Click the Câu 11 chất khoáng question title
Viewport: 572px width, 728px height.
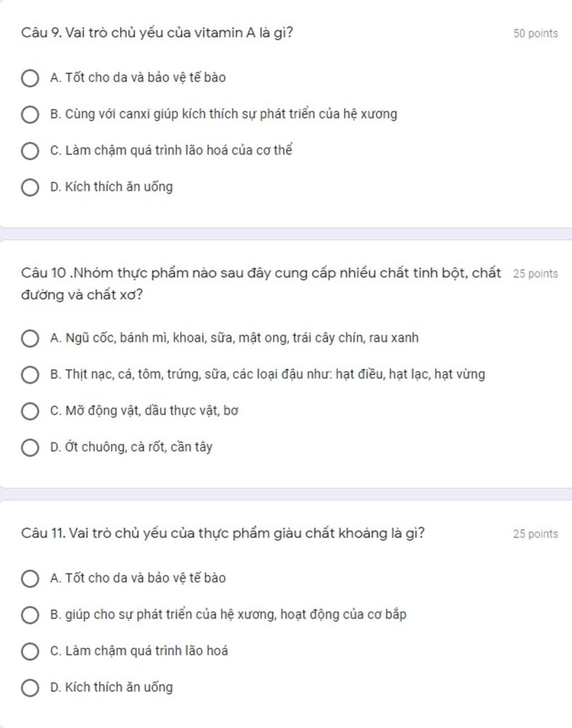pos(223,533)
